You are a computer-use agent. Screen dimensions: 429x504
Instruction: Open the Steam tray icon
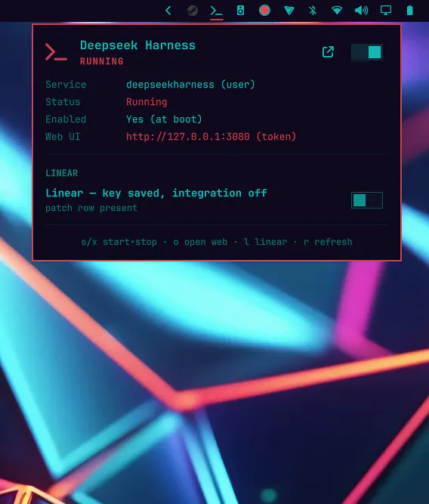pyautogui.click(x=192, y=11)
